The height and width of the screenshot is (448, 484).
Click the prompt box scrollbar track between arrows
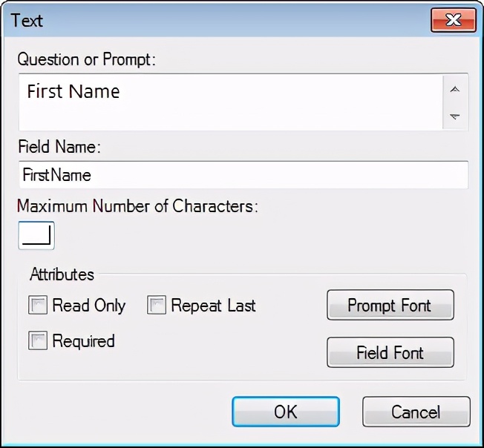pos(455,104)
